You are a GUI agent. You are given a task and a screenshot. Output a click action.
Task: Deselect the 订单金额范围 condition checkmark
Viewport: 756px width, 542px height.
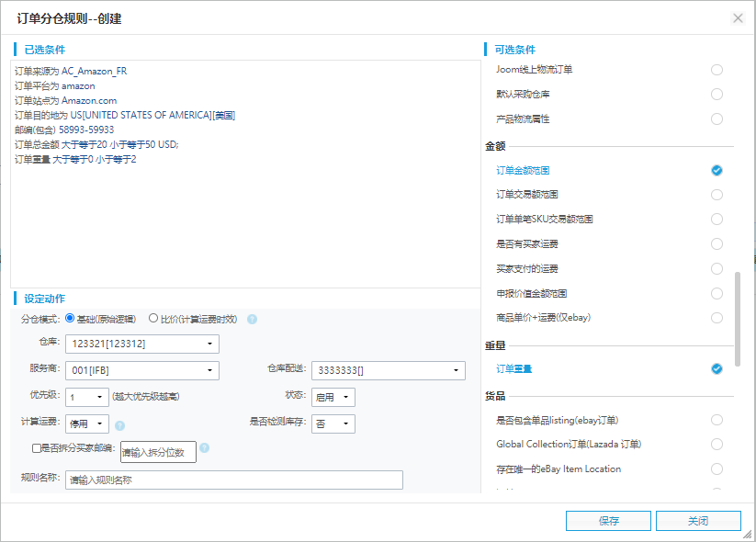pos(716,170)
